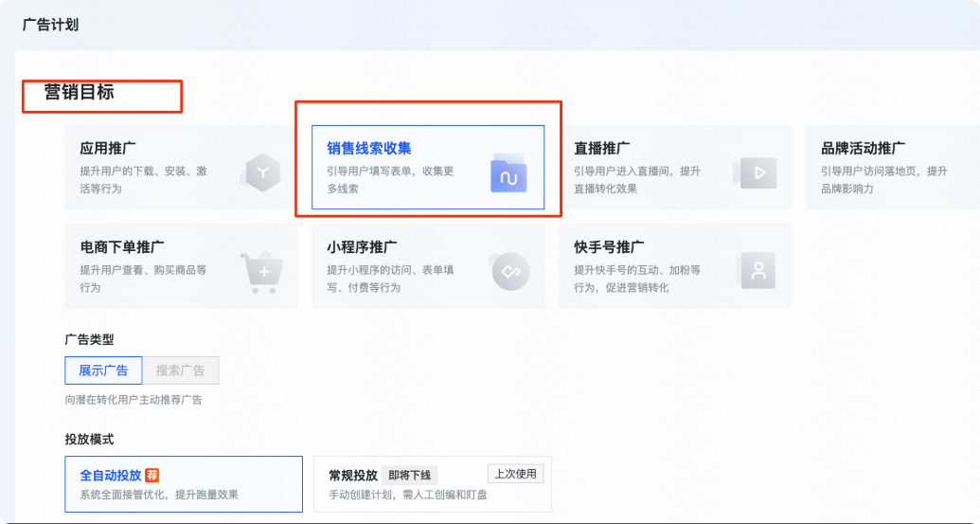The width and height of the screenshot is (980, 524).
Task: Click the user profile icon in 快手号推广
Action: coord(757,271)
